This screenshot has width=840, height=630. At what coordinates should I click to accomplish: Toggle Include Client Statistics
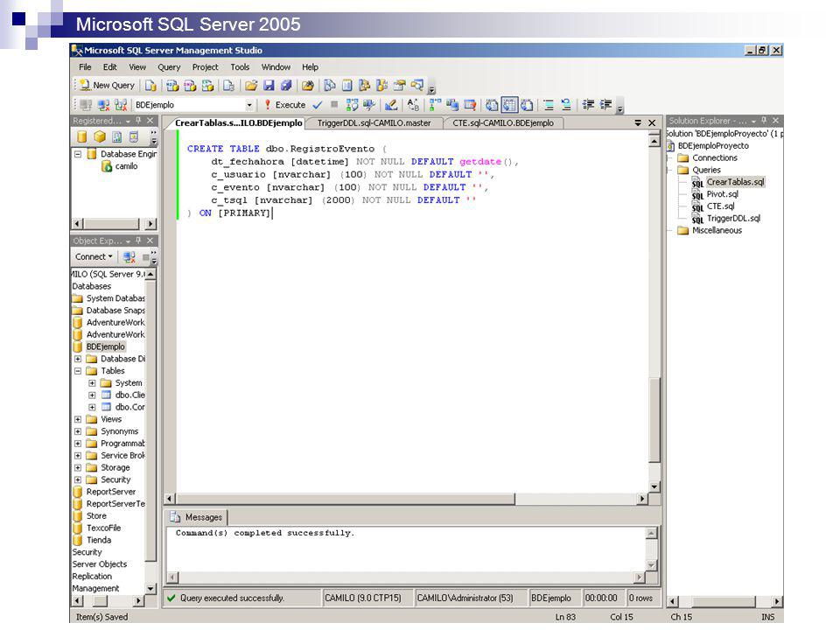point(452,105)
